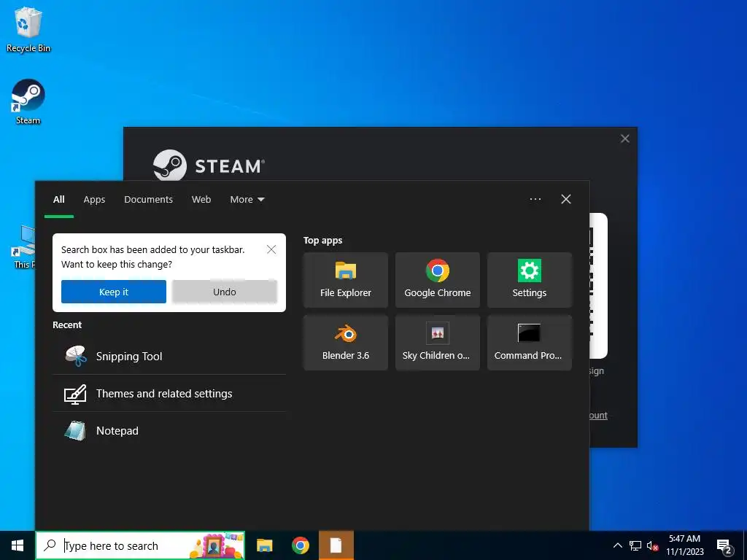This screenshot has width=747, height=560.
Task: Open Google Chrome on the taskbar
Action: [x=300, y=545]
